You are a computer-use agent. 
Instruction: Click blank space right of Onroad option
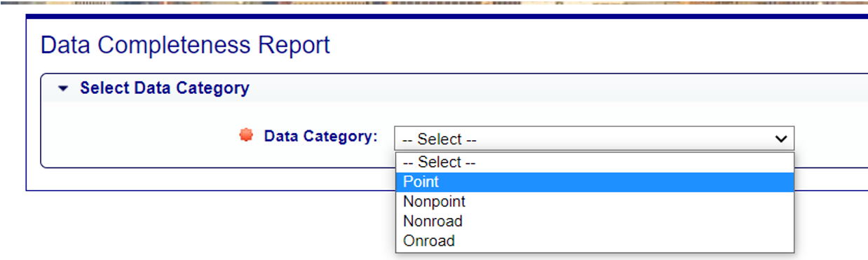pos(624,241)
